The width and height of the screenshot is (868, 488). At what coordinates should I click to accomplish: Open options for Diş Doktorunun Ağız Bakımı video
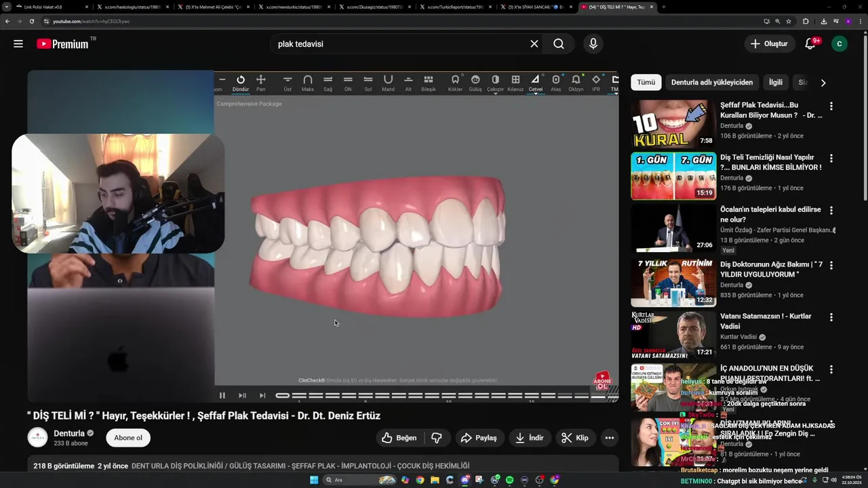point(831,266)
